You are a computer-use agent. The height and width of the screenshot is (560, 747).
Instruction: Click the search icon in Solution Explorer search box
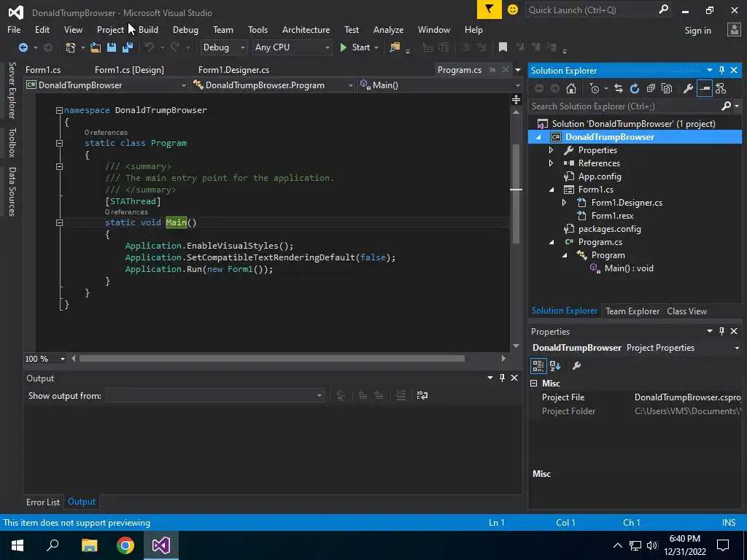click(726, 106)
